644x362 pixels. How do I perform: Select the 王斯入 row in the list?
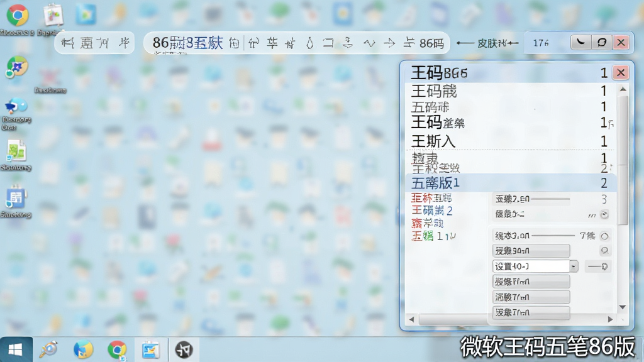(x=509, y=141)
